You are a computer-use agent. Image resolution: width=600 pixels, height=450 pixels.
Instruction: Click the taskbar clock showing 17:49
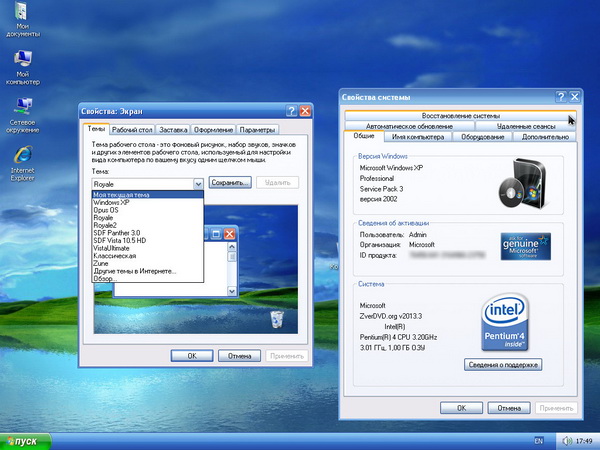[x=584, y=441]
